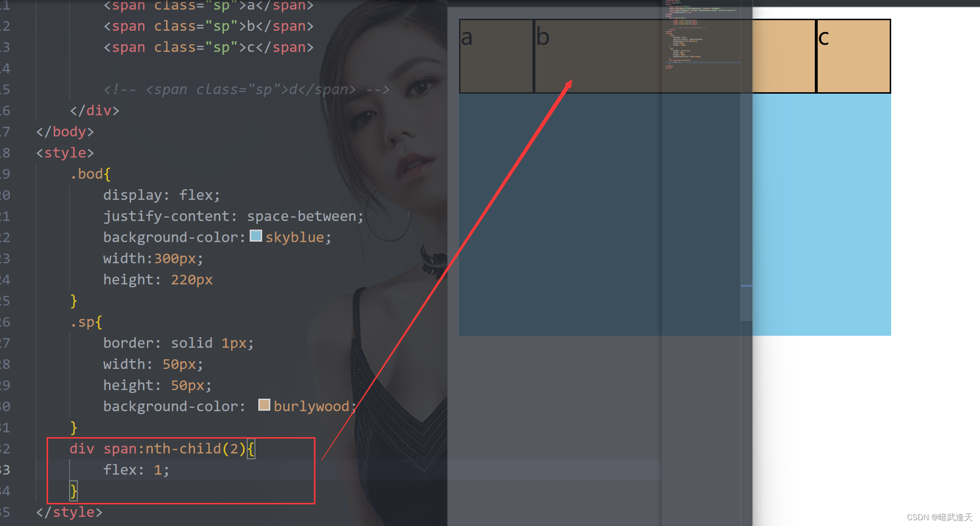The image size is (980, 526).
Task: Click the closing '</body>' tag
Action: click(65, 132)
